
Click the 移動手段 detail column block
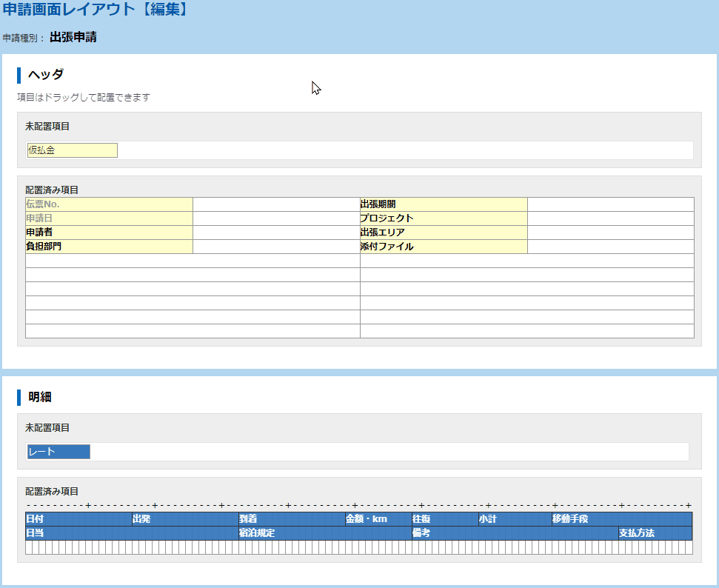tap(622, 519)
